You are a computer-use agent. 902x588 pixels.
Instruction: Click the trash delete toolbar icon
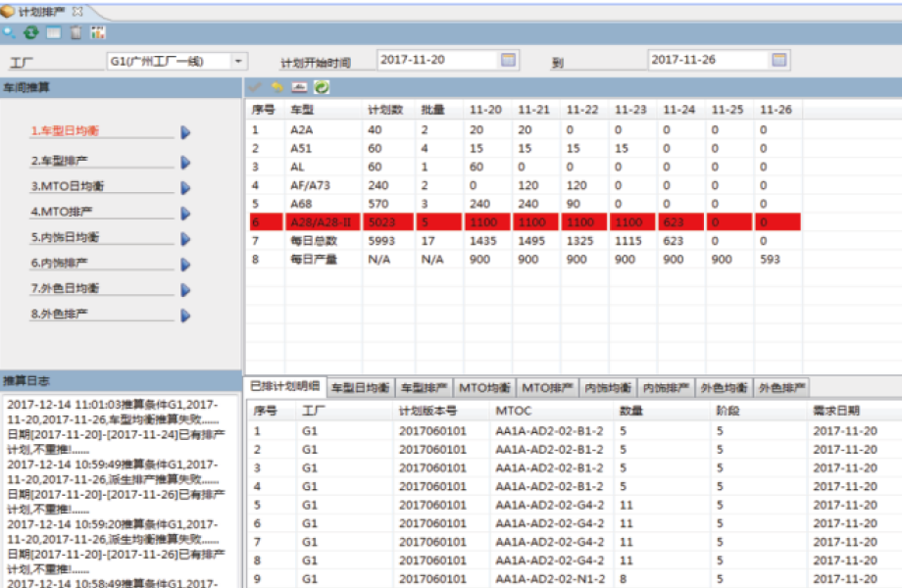click(x=75, y=32)
